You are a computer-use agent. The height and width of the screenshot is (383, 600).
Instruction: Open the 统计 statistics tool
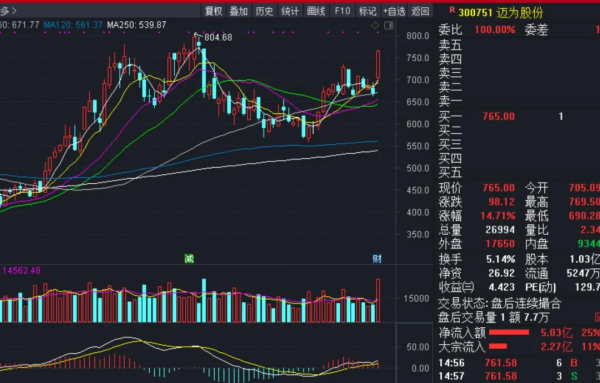(x=290, y=11)
